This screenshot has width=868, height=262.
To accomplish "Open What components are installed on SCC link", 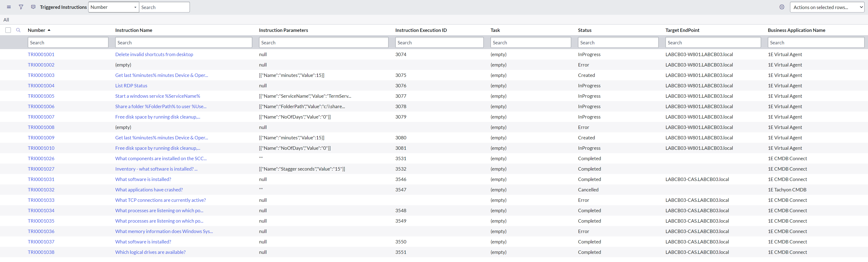I will coord(161,158).
